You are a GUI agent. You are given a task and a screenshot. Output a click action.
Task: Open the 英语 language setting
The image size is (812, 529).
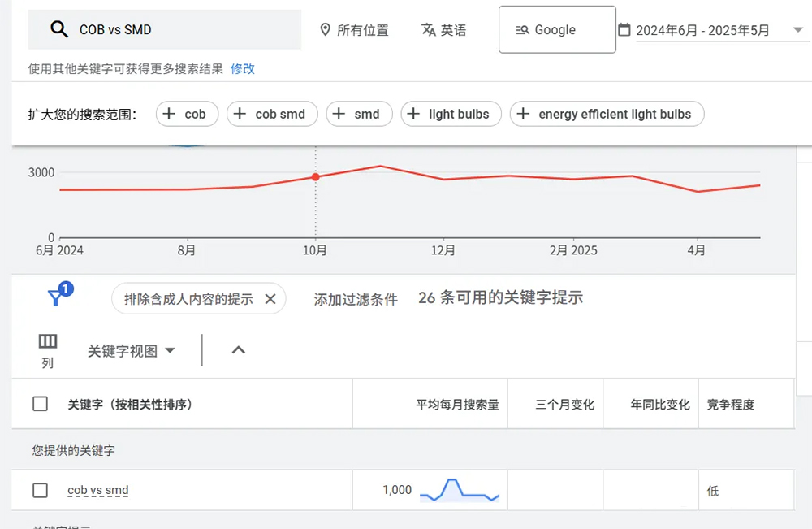[x=444, y=29]
